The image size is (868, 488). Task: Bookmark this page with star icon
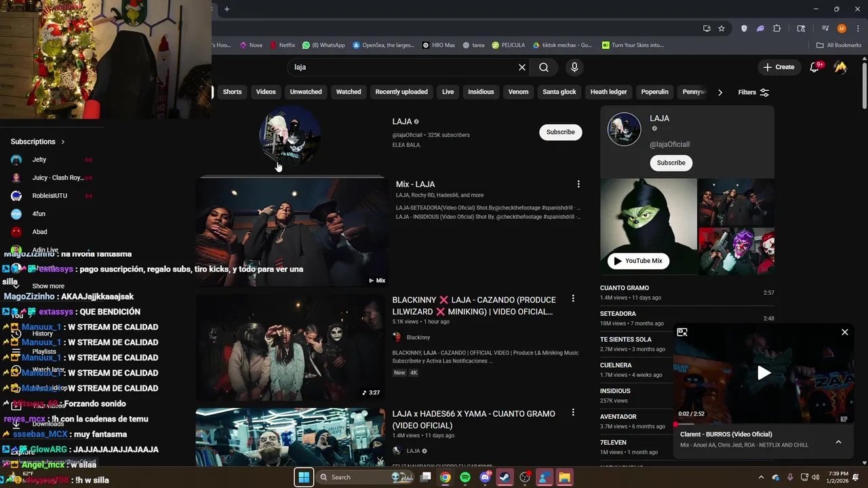tap(722, 28)
